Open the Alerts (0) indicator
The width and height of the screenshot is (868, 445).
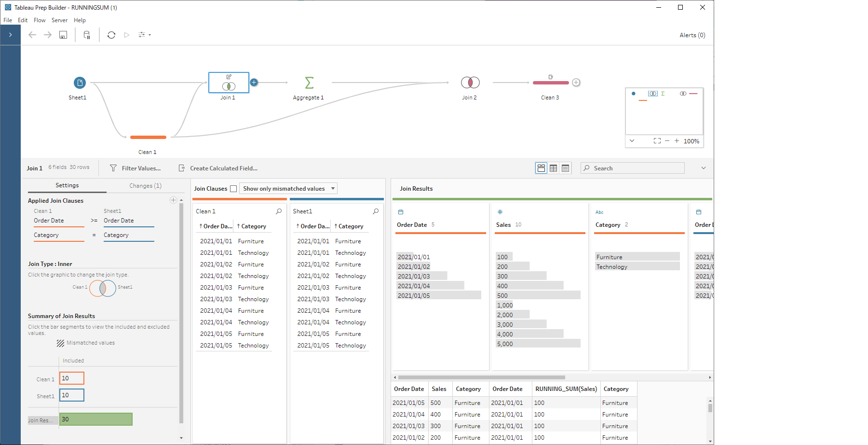click(x=692, y=35)
